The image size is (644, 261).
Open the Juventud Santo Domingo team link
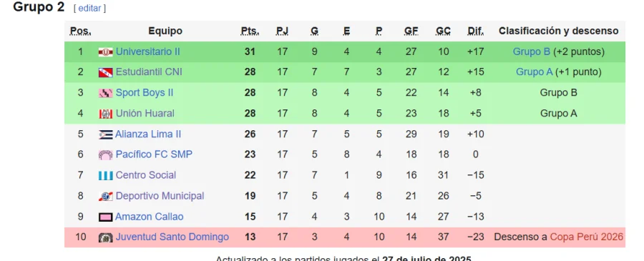point(172,237)
